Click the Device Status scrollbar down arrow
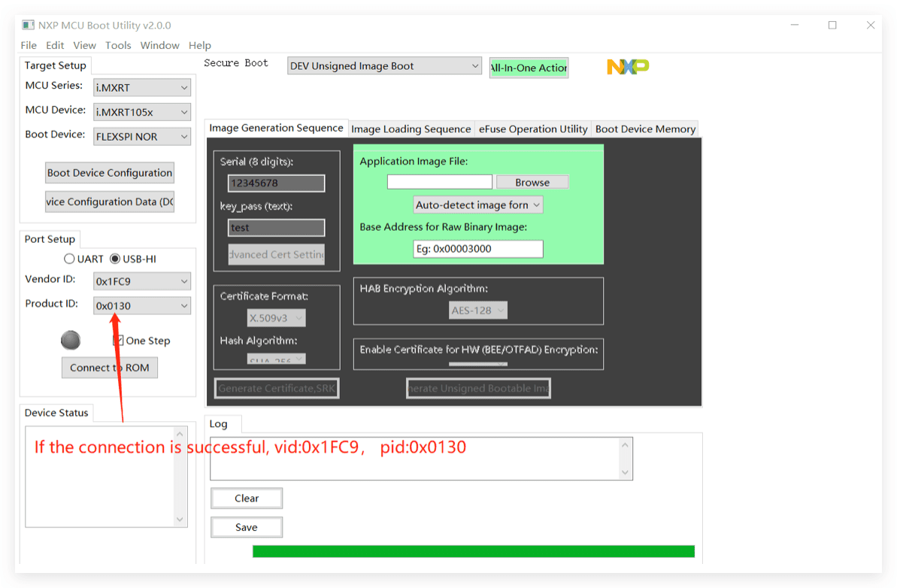The width and height of the screenshot is (897, 588). pos(180,520)
